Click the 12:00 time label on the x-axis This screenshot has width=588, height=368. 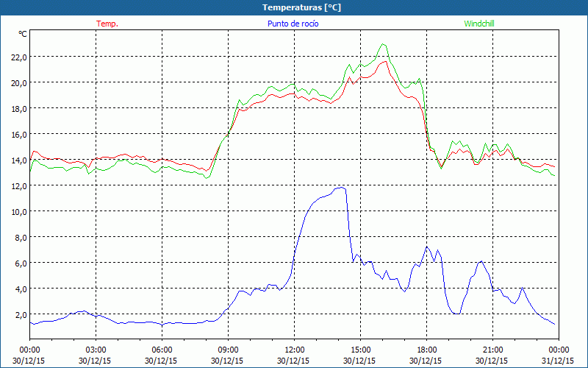pos(295,350)
